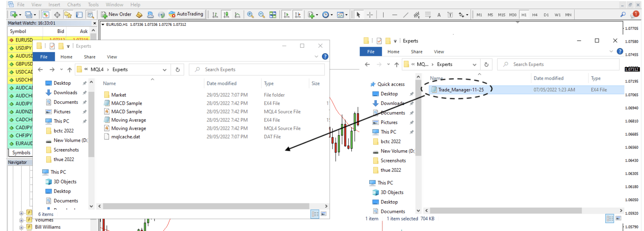Screen dimensions: 644x231
Task: Switch chart to candlestick mode
Action: pyautogui.click(x=226, y=15)
